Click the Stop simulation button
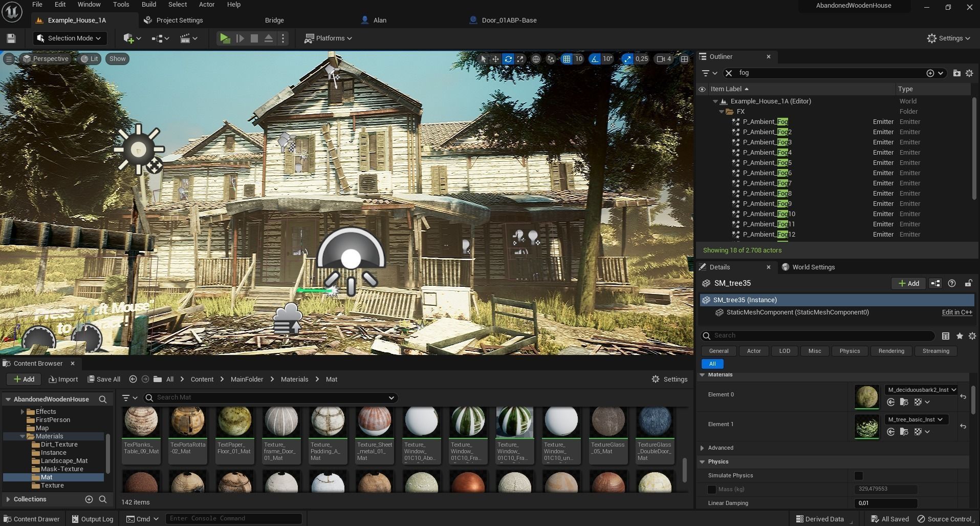The width and height of the screenshot is (980, 526). [254, 38]
